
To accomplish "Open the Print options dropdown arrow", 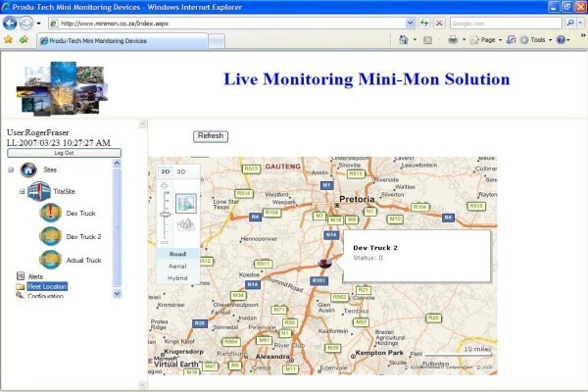I will [x=464, y=40].
